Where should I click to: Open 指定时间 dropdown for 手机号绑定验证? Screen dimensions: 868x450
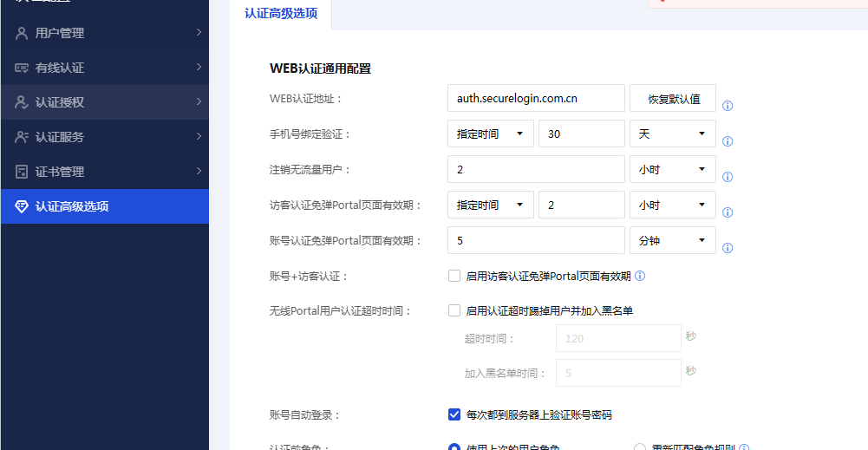point(491,134)
